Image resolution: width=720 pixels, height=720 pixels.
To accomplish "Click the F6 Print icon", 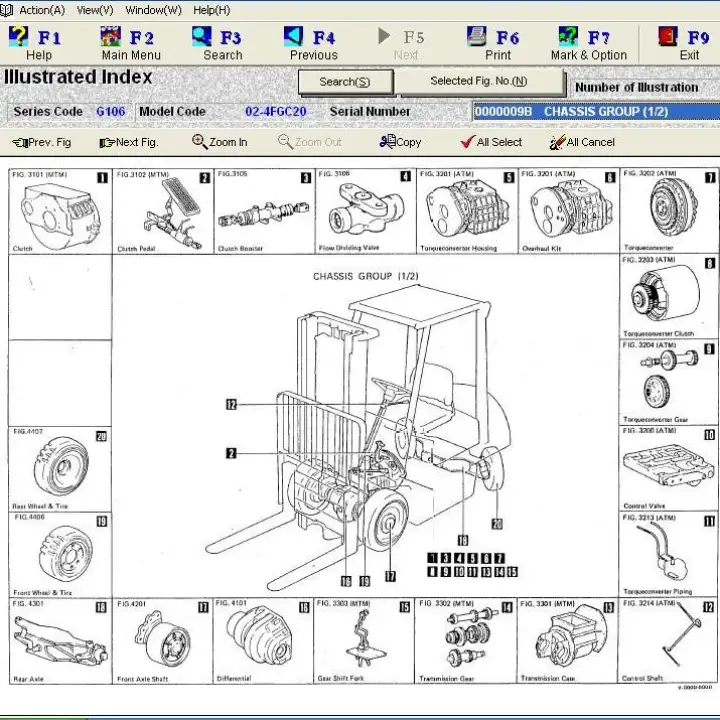I will pyautogui.click(x=477, y=36).
